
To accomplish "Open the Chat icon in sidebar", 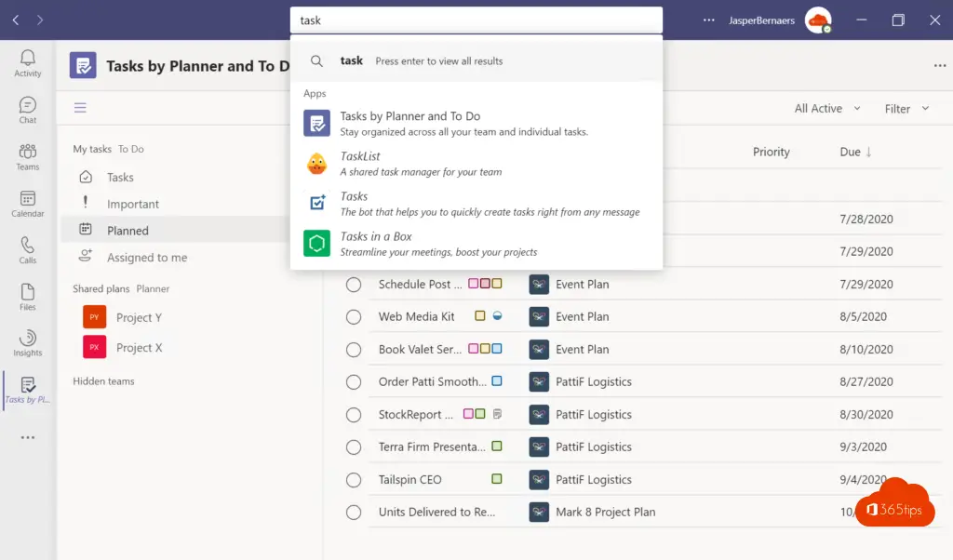I will click(x=27, y=110).
